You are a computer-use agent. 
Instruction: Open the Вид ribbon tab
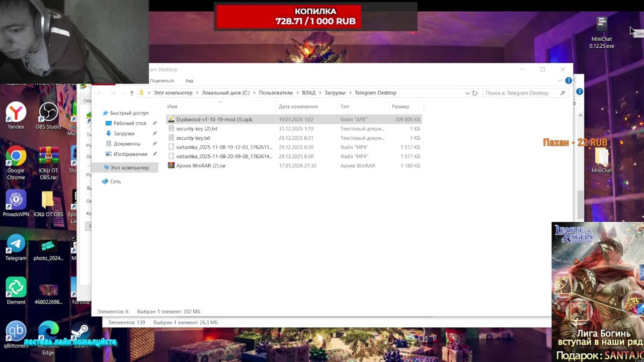[189, 80]
